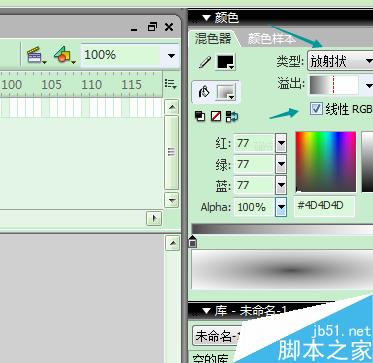The image size is (373, 363).
Task: Open the 蓝 value slider arrow
Action: (x=281, y=185)
